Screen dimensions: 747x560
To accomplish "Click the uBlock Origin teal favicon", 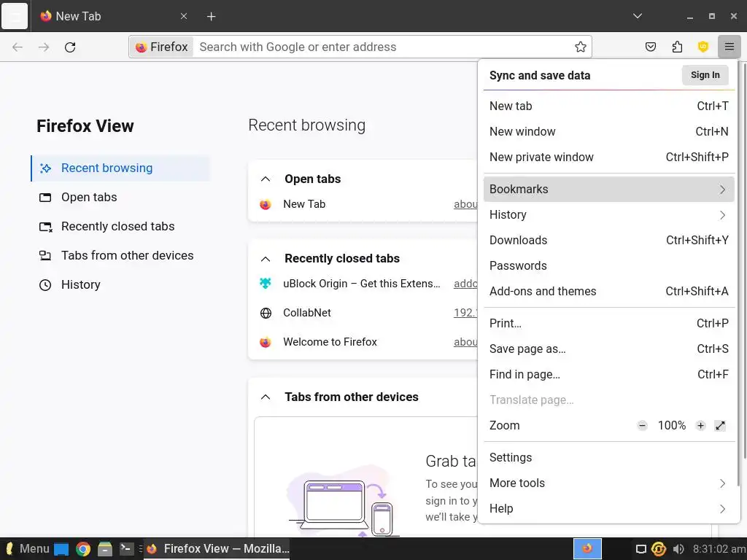I will tap(266, 284).
